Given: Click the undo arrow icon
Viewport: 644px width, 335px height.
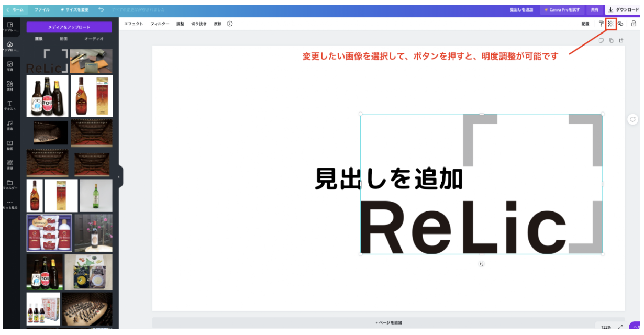Looking at the screenshot, I should coord(101,10).
